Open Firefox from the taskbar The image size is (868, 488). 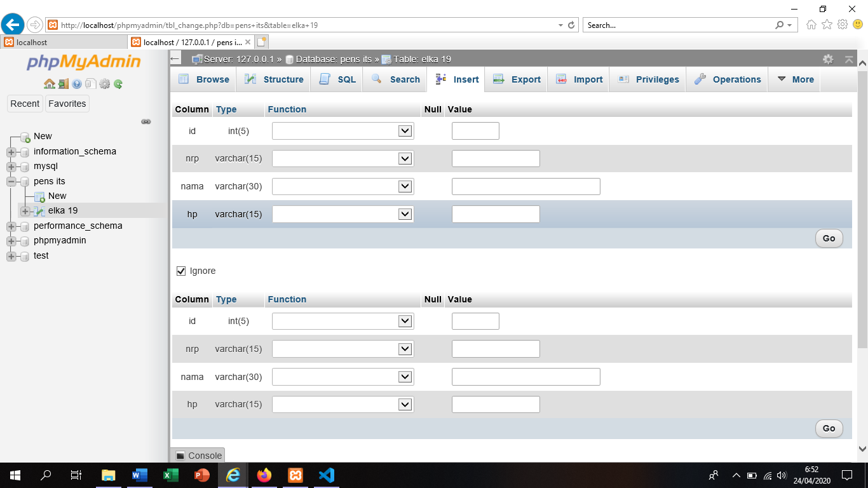coord(264,475)
